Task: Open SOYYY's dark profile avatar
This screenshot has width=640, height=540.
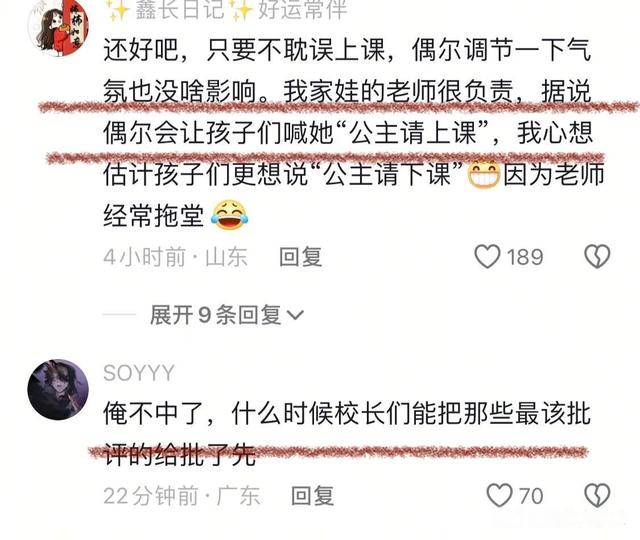Action: tap(58, 390)
